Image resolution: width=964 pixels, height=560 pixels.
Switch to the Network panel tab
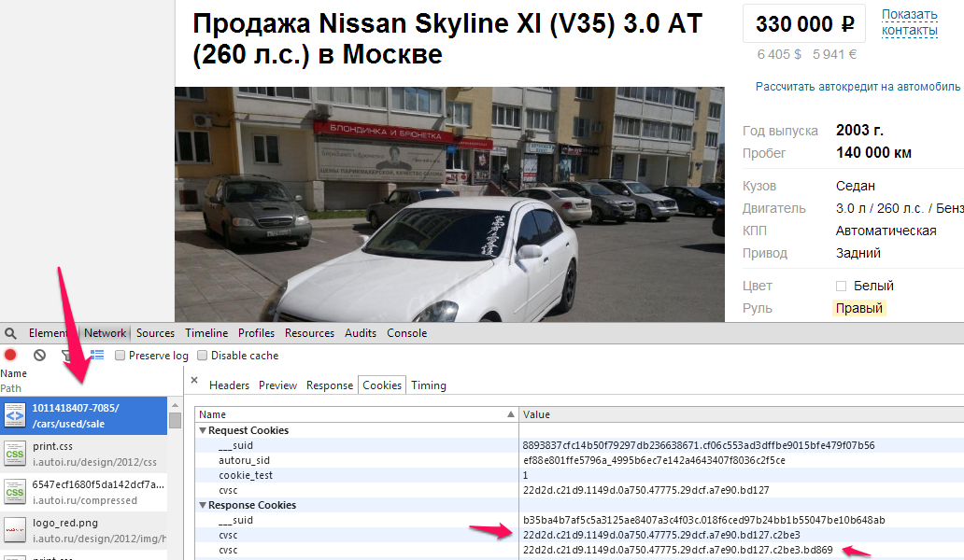pos(106,333)
